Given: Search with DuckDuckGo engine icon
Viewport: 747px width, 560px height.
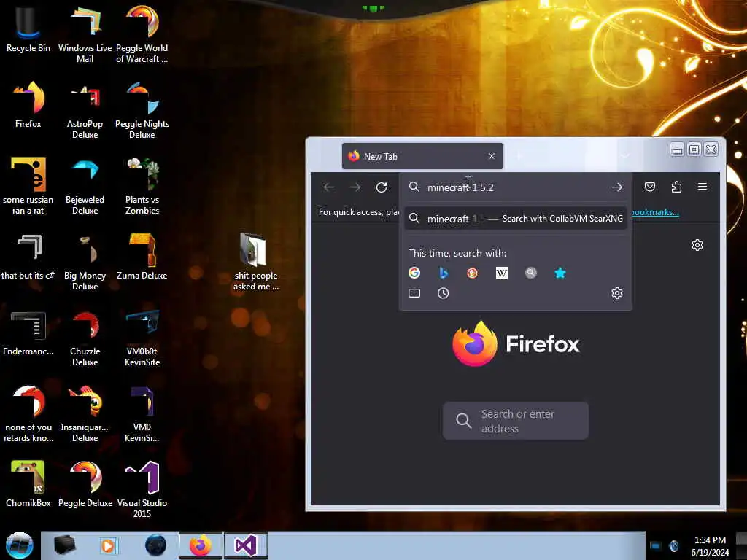Looking at the screenshot, I should click(472, 273).
